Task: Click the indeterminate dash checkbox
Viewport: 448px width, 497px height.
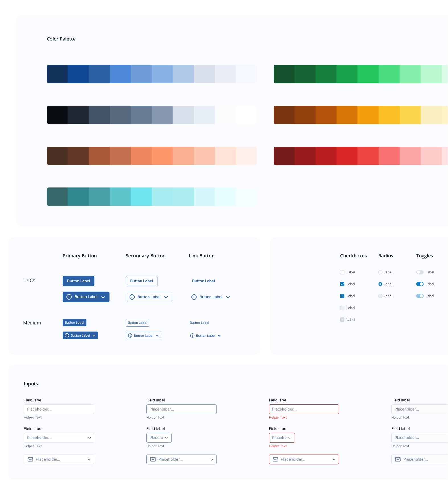Action: coord(342,296)
